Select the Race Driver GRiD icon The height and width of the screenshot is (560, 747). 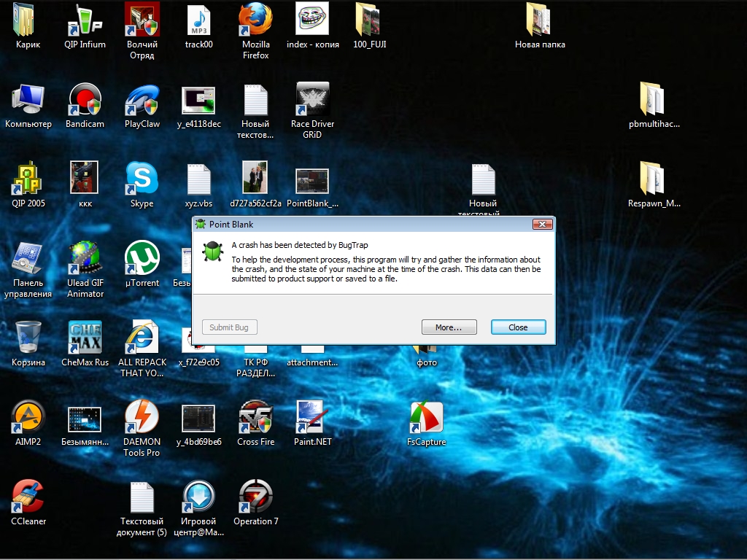313,99
